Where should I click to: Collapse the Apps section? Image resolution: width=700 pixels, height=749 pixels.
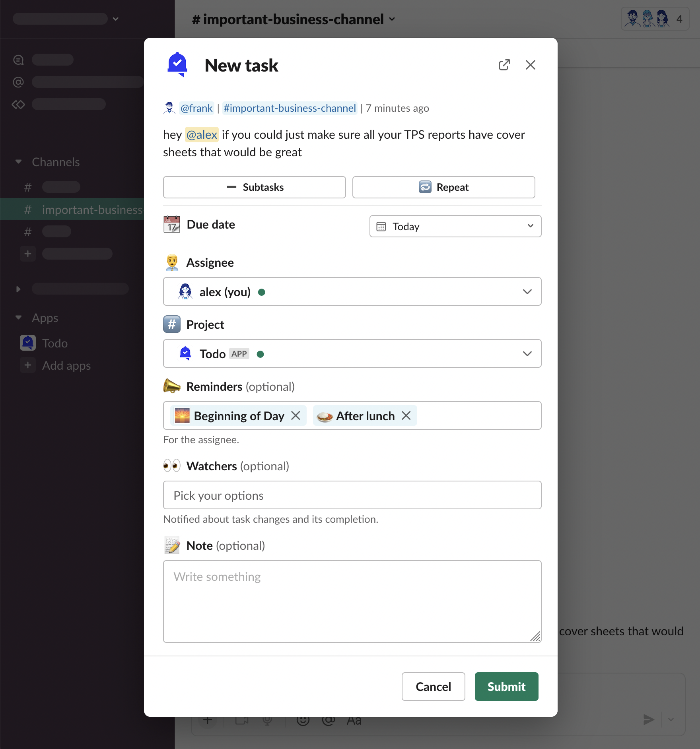point(18,318)
